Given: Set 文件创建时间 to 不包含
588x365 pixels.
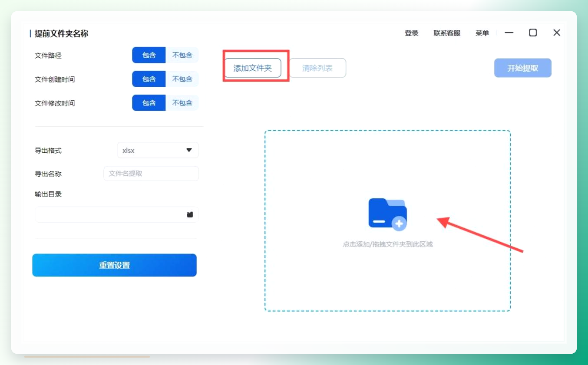Looking at the screenshot, I should [182, 79].
